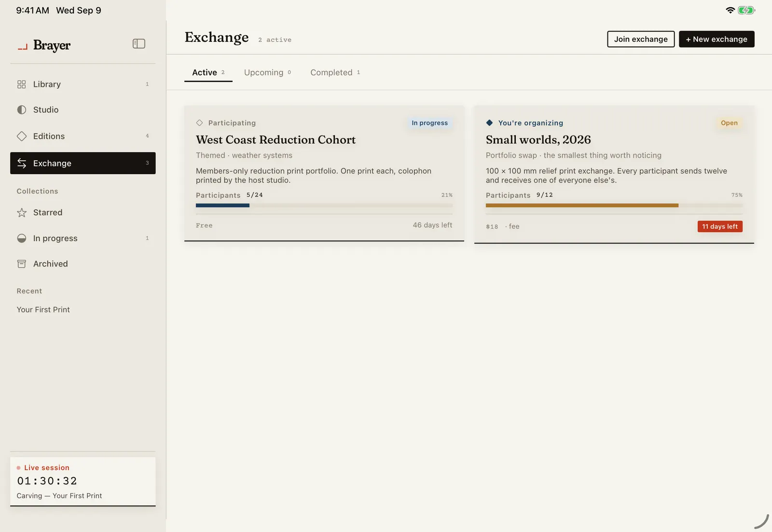Click the Live session timer 01:30:32
The height and width of the screenshot is (532, 772).
click(x=47, y=481)
